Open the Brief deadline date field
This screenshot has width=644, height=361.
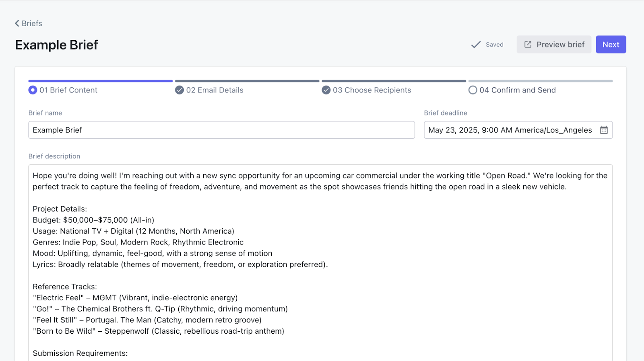click(510, 130)
